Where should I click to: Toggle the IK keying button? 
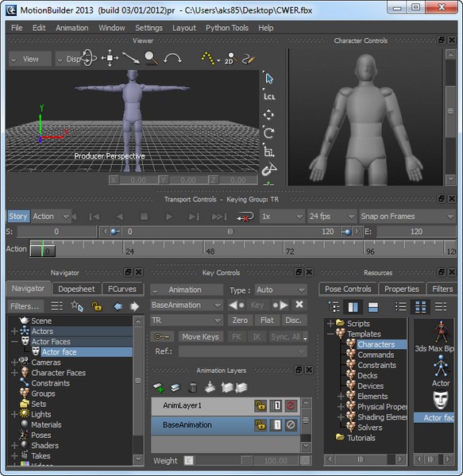[257, 336]
